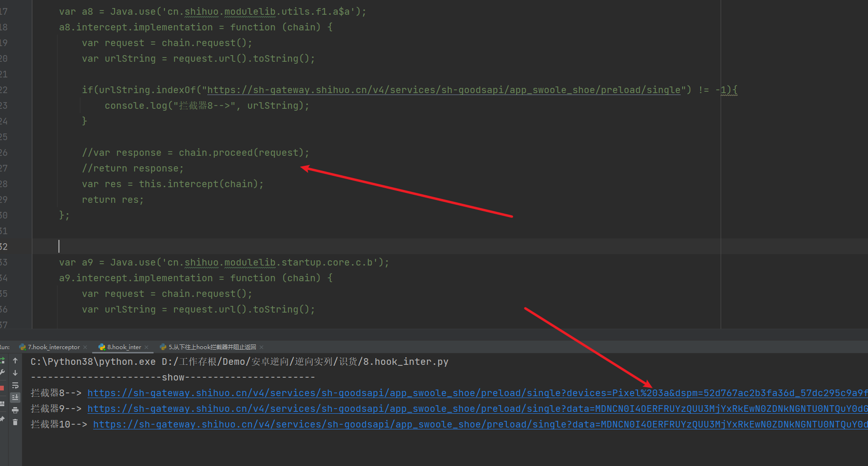
Task: Click Python icon on 8.hook_inter tab
Action: click(102, 347)
